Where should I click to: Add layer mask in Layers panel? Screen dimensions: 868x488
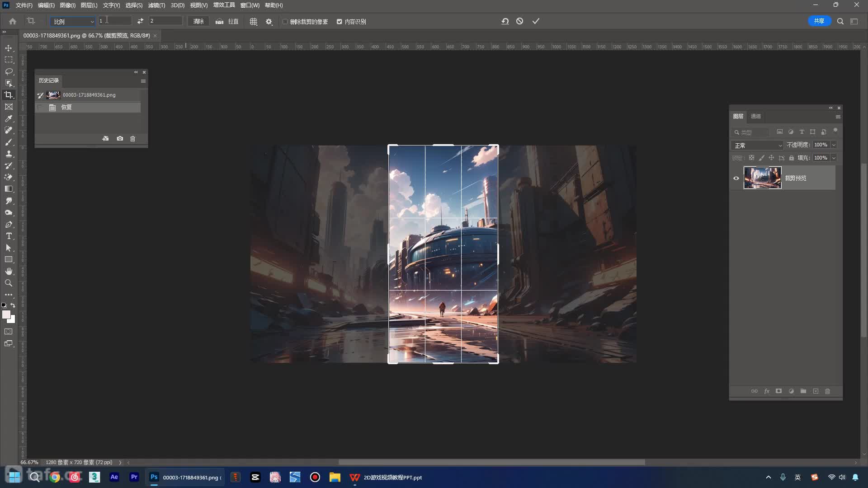(x=778, y=391)
